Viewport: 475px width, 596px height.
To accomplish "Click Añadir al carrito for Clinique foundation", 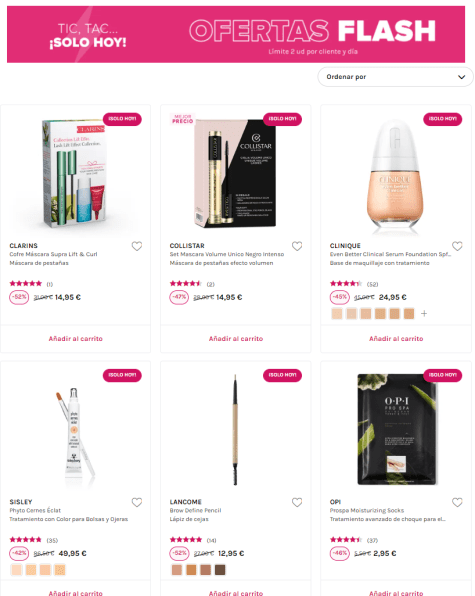I will point(396,338).
